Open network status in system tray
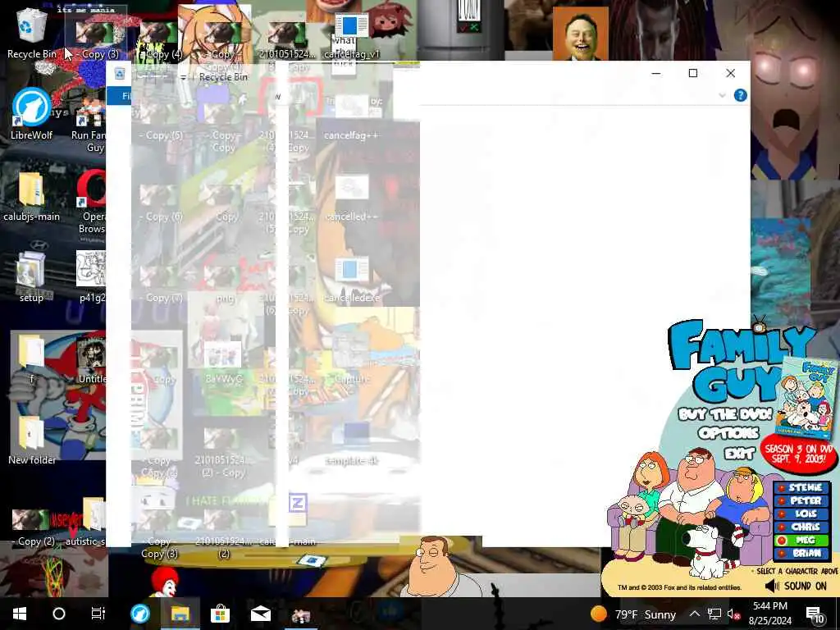This screenshot has width=840, height=630. coord(714,614)
